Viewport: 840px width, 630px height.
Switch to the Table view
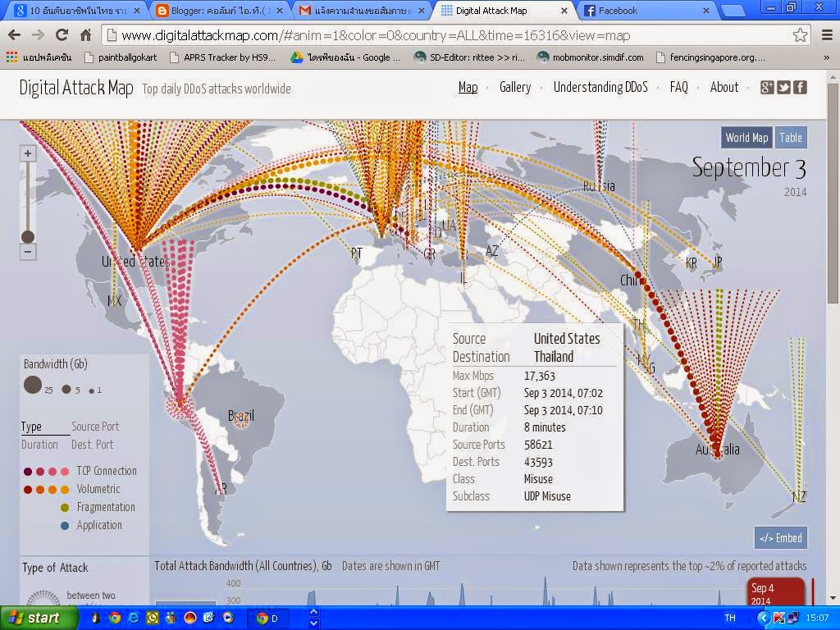[x=791, y=138]
